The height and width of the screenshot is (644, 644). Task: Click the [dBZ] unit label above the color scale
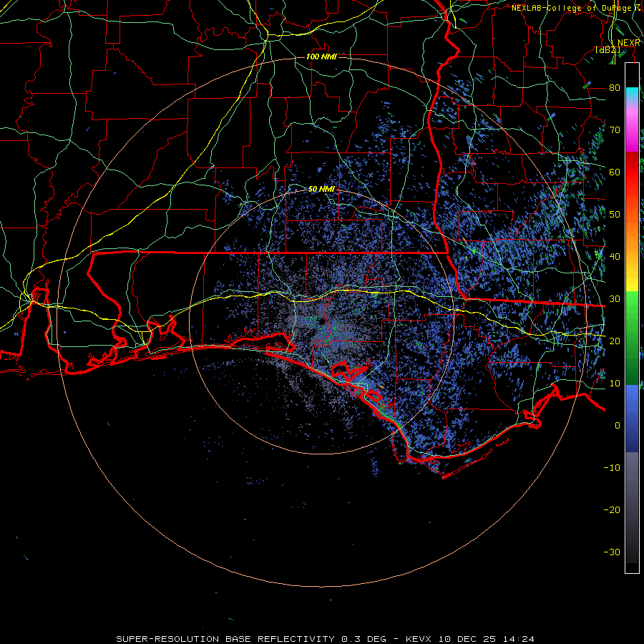(608, 50)
